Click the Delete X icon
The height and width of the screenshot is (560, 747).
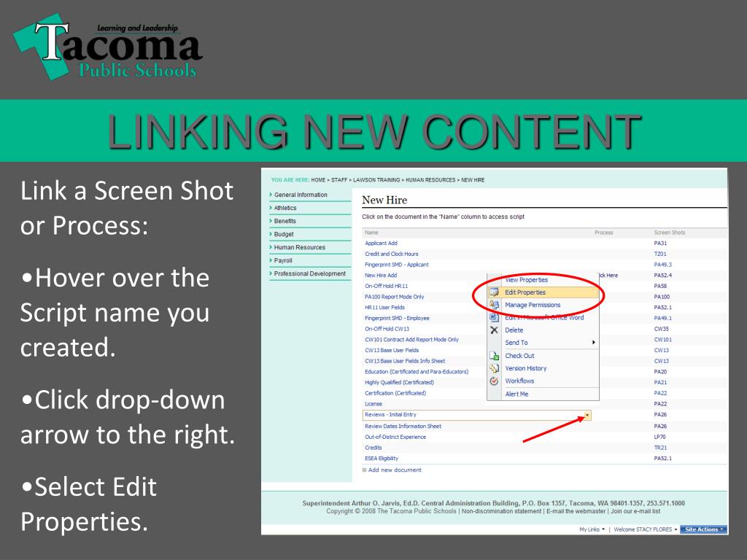(x=494, y=330)
